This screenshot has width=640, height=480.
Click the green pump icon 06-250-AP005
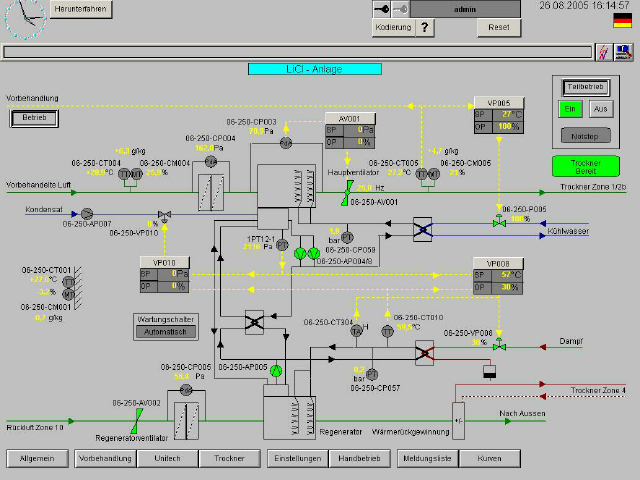pyautogui.click(x=276, y=371)
